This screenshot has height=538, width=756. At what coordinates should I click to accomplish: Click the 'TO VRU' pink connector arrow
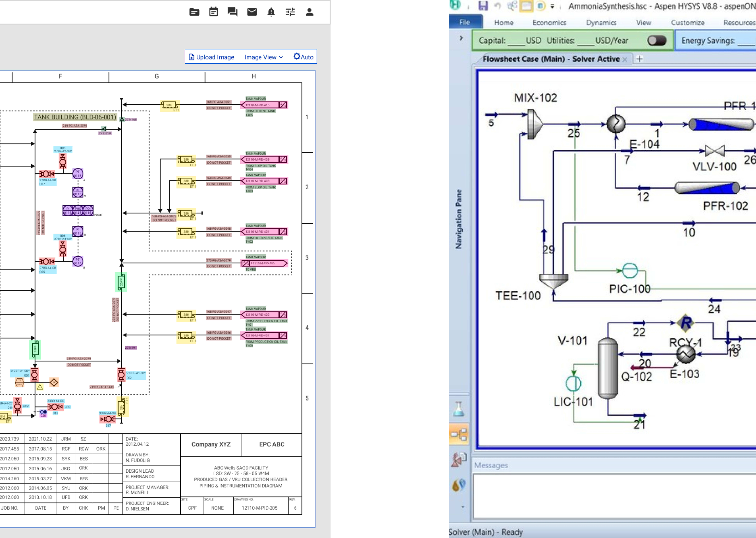coord(264,263)
